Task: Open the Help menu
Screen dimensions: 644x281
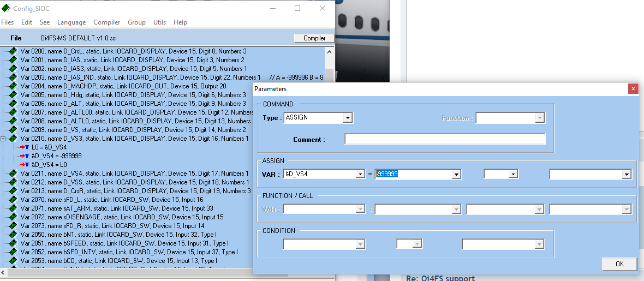Action: [180, 22]
